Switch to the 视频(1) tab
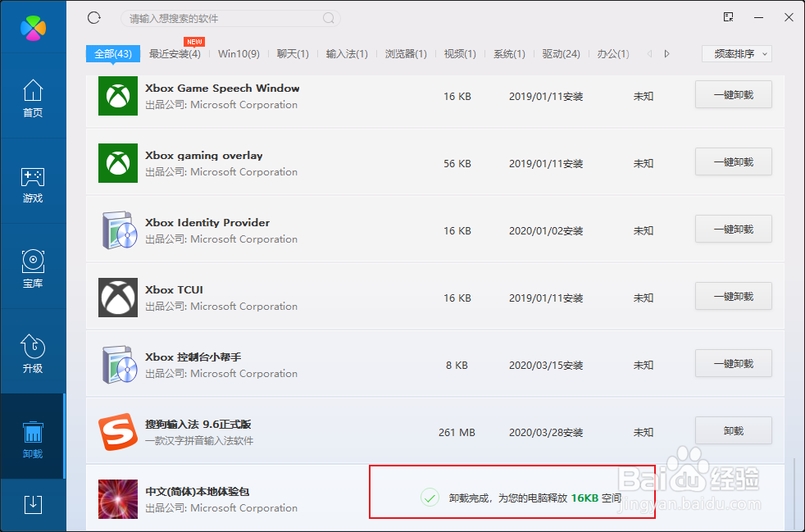The height and width of the screenshot is (532, 805). tap(460, 54)
